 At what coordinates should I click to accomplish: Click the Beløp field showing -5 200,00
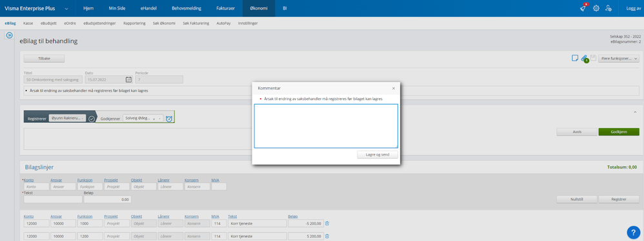pyautogui.click(x=306, y=224)
